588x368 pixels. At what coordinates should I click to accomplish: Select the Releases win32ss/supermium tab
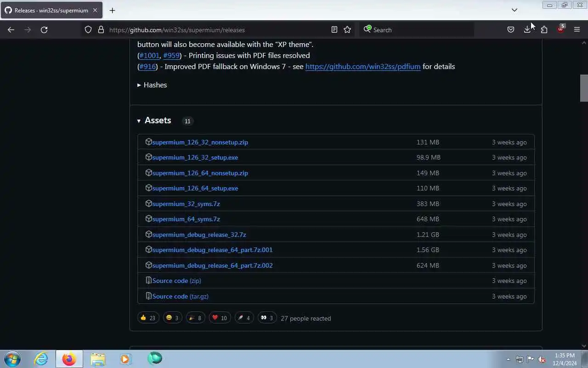[x=51, y=10]
